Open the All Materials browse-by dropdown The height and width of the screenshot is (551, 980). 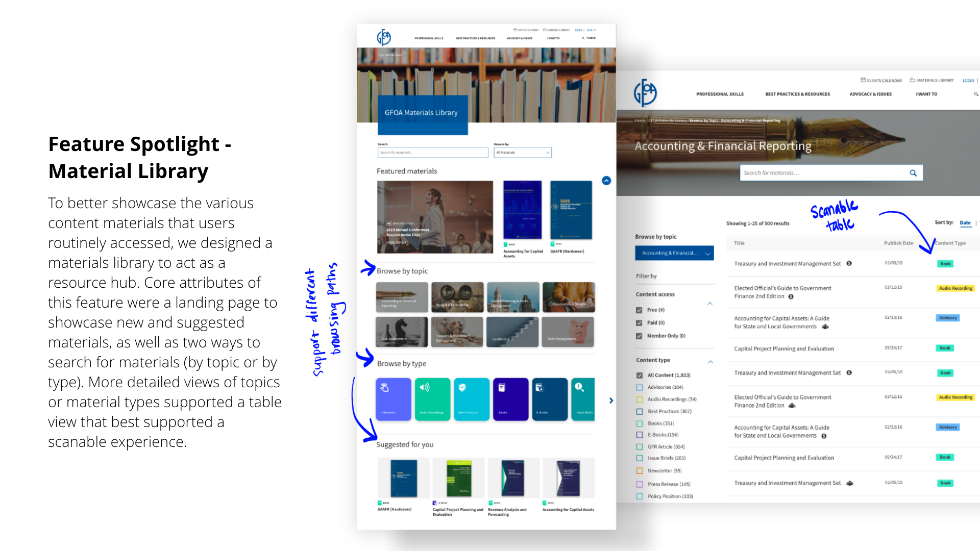(x=523, y=153)
